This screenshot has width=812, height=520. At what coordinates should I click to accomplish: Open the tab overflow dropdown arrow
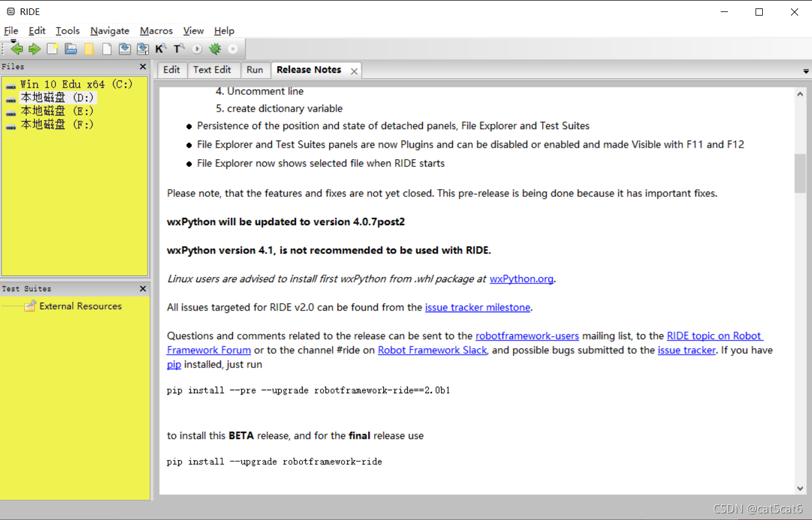click(x=806, y=70)
